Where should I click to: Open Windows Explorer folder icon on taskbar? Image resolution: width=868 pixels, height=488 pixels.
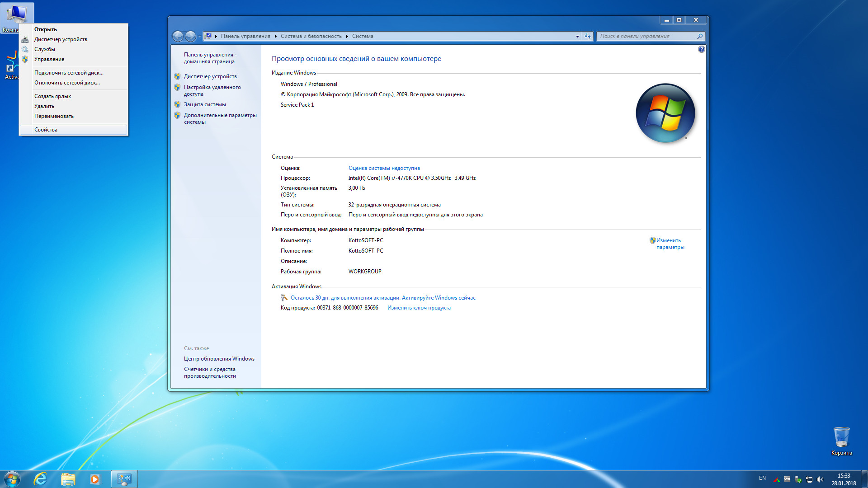pyautogui.click(x=68, y=479)
